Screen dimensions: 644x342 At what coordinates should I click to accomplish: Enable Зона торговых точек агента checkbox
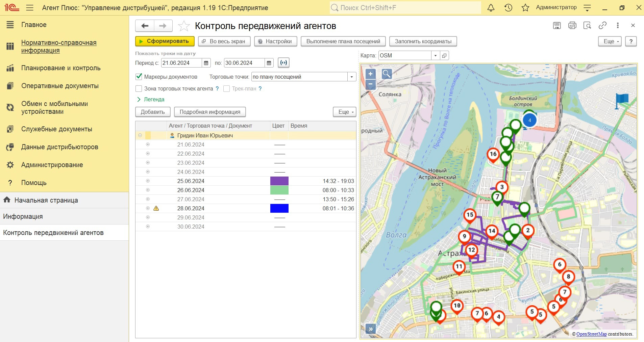point(139,89)
